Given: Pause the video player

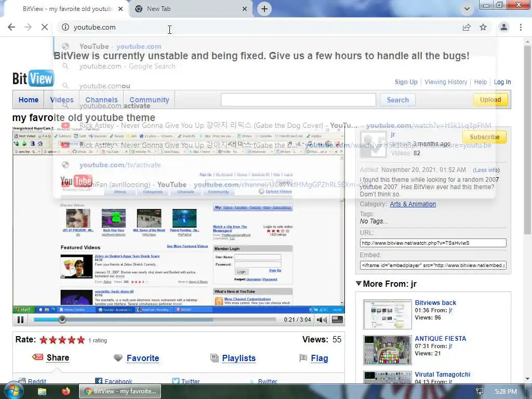Looking at the screenshot, I should click(21, 320).
